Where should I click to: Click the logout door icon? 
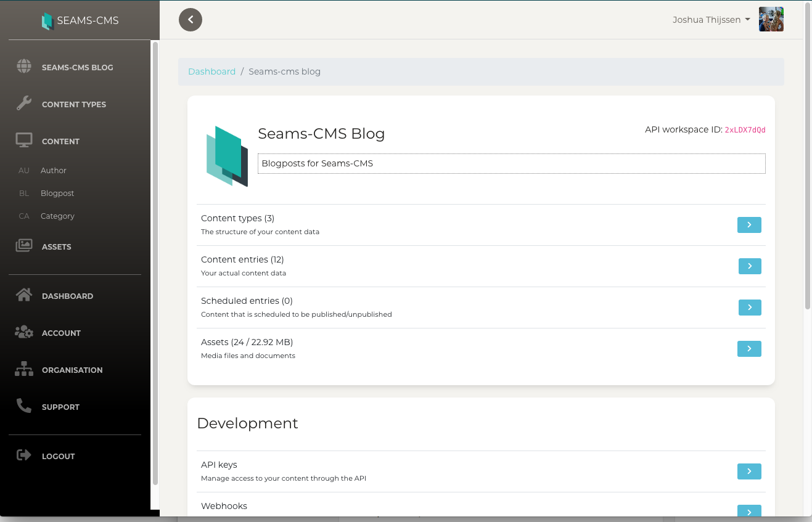(x=23, y=455)
